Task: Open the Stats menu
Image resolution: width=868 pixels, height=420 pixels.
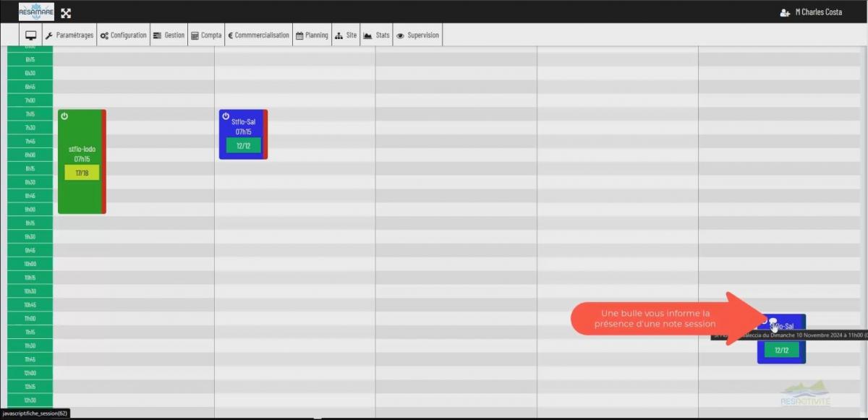Action: pyautogui.click(x=376, y=35)
